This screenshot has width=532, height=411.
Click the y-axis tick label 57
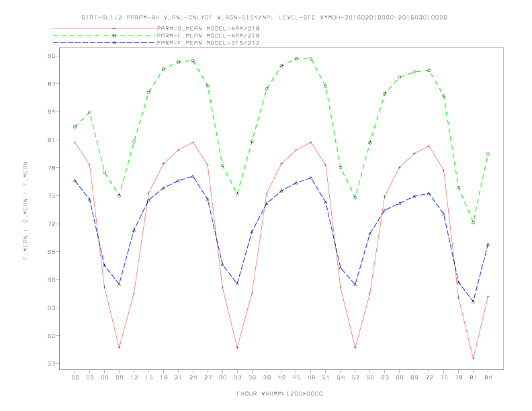tap(51, 363)
